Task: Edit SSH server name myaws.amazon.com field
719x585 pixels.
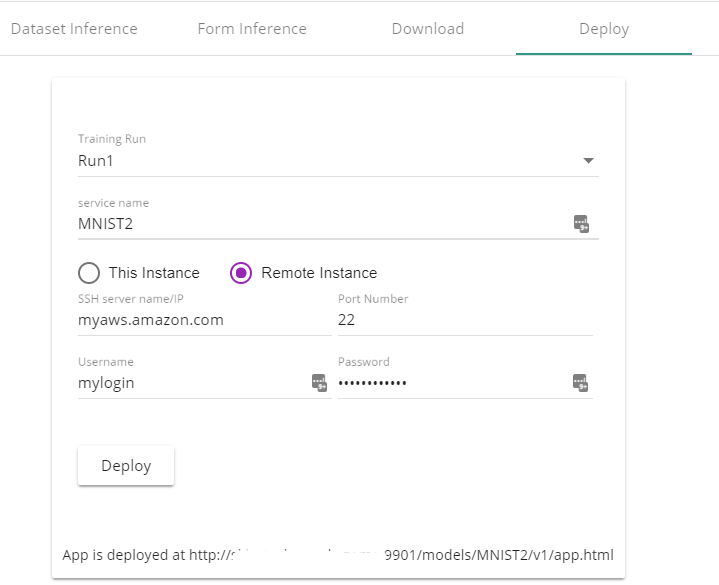Action: 205,320
